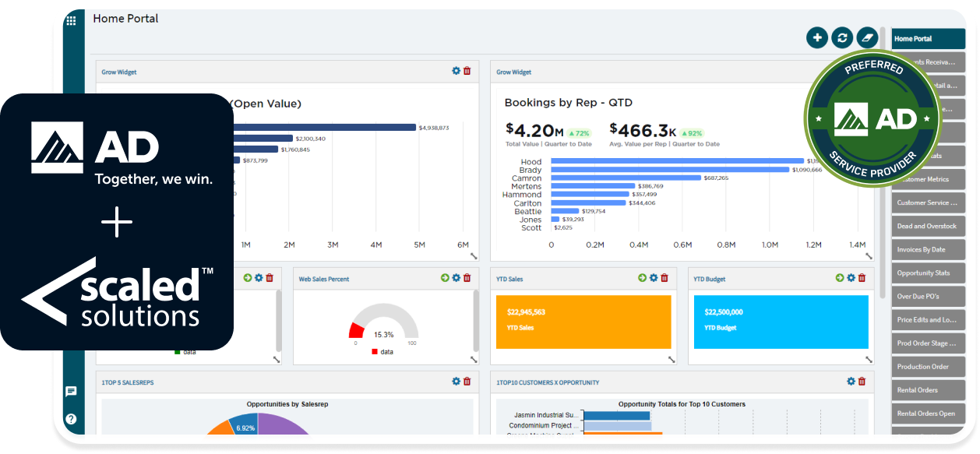Open Dead and Overstock portal tab
The width and height of the screenshot is (980, 454).
pos(929,226)
